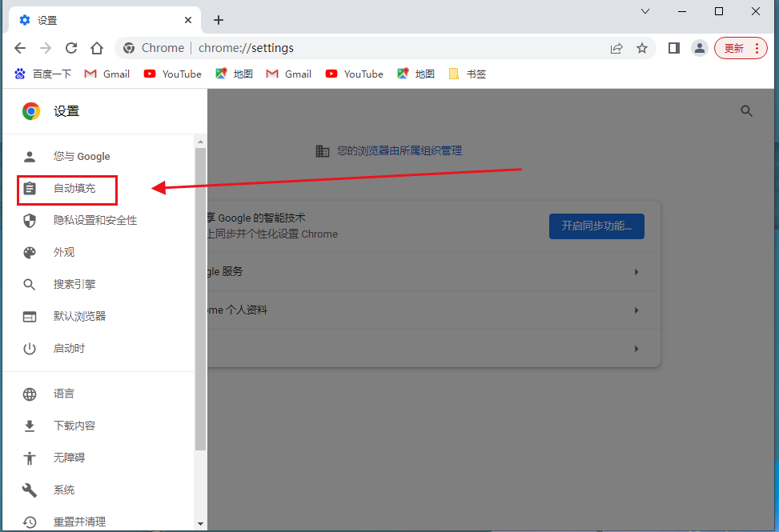
Task: Expand the third settings row arrow
Action: click(636, 349)
